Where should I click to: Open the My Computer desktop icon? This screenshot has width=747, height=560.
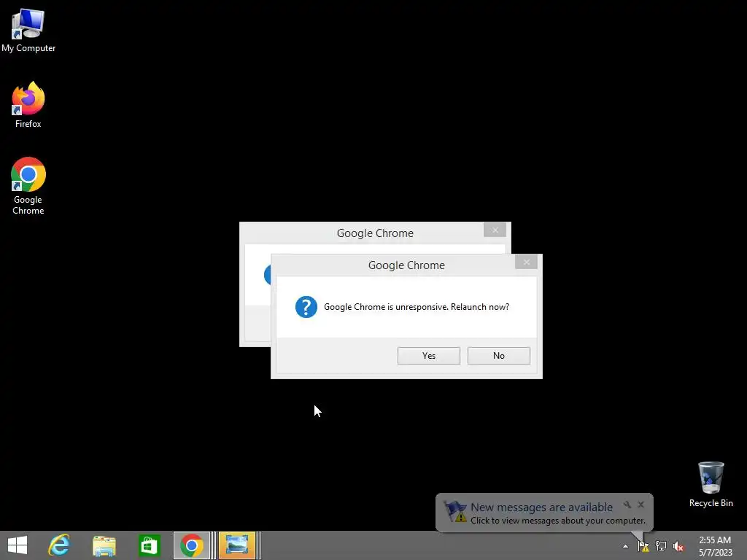tap(28, 31)
